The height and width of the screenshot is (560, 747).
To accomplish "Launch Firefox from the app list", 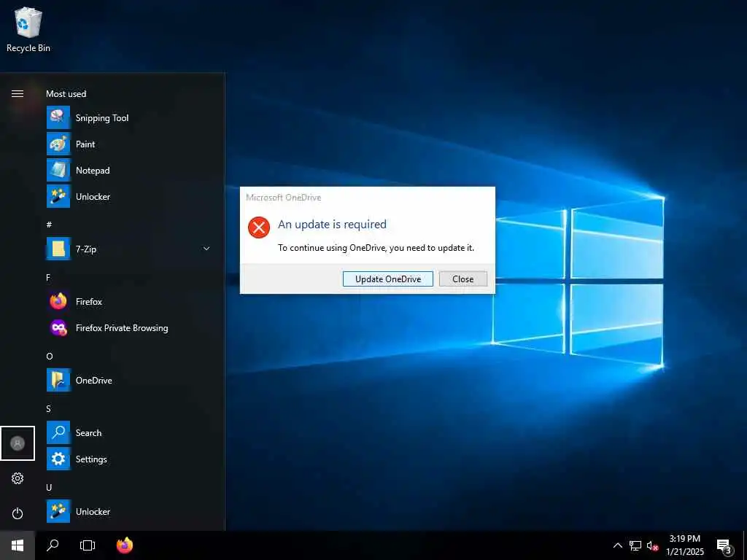I will coord(128,301).
